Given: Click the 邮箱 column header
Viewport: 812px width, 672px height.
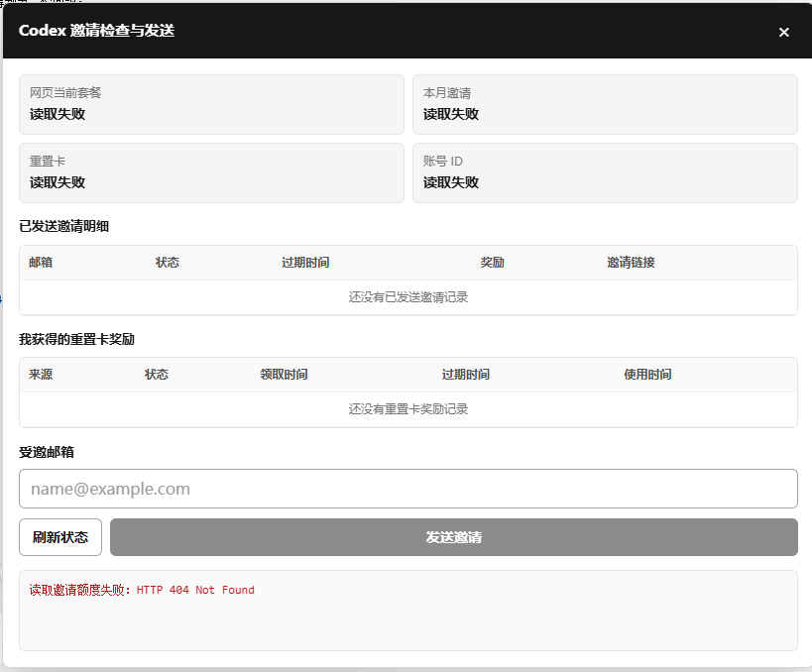Looking at the screenshot, I should pyautogui.click(x=41, y=263).
